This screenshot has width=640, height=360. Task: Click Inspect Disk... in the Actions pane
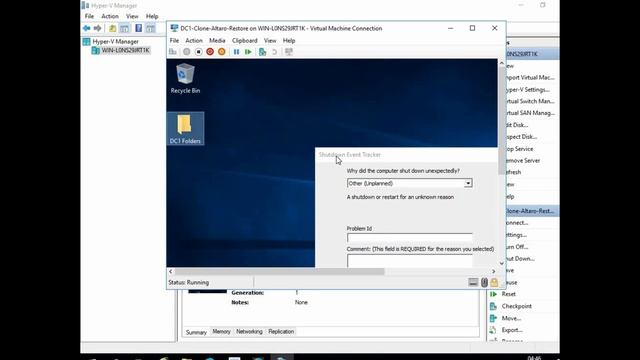click(x=521, y=137)
